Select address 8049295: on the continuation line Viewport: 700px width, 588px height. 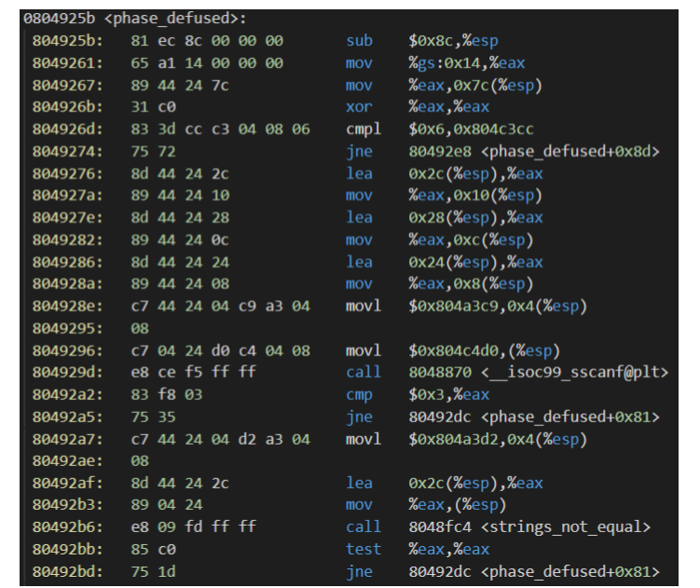[x=67, y=328]
